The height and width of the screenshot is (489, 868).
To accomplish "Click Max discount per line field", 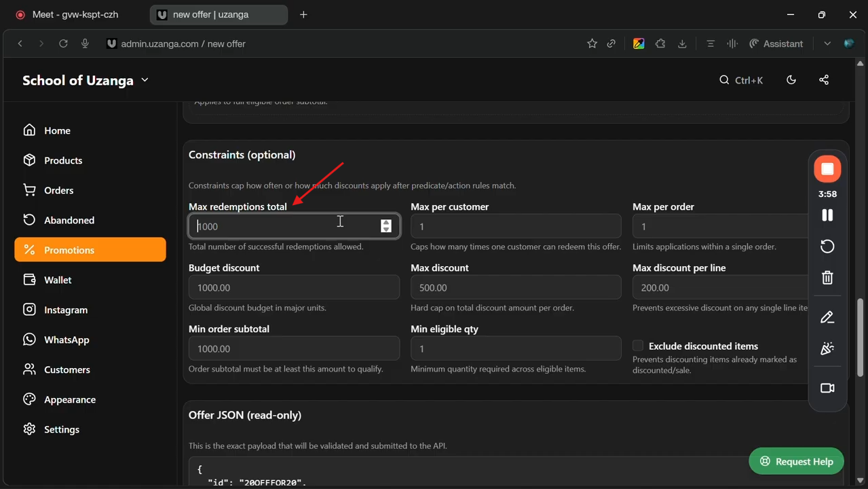I will 721,287.
